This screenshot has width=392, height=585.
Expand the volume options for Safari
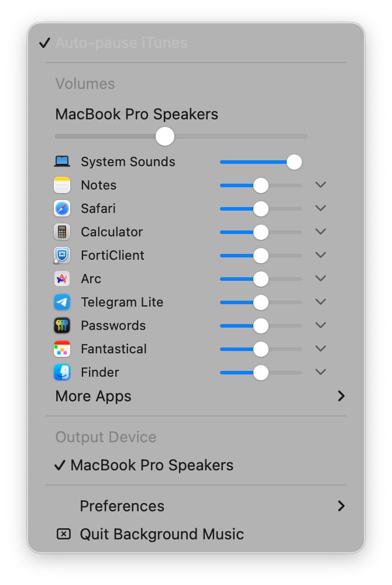[x=321, y=208]
